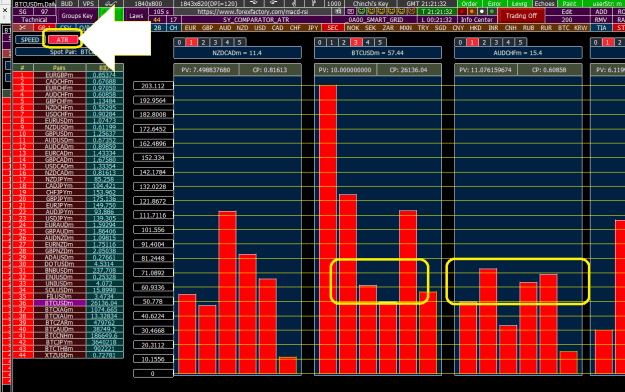Click the ADD button

point(601,12)
